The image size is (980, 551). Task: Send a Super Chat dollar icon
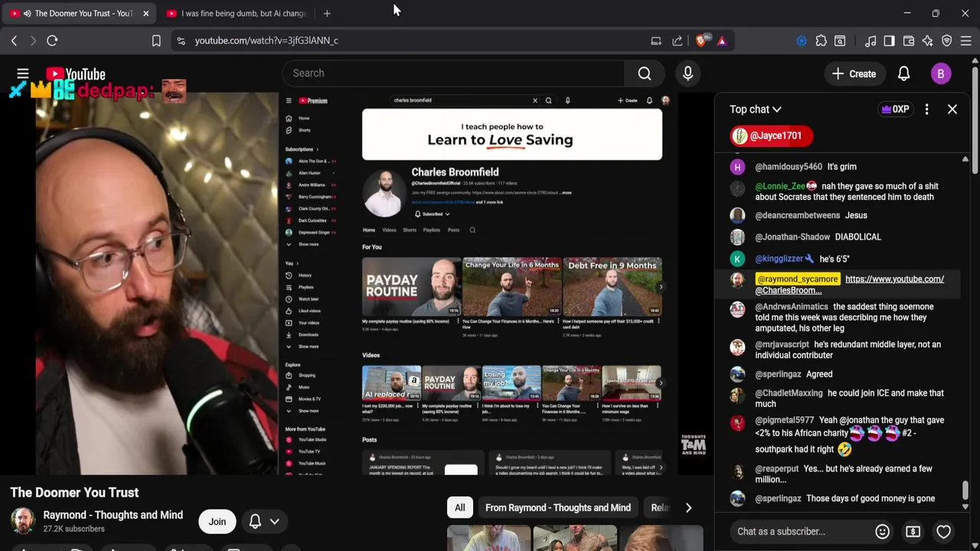(x=913, y=531)
